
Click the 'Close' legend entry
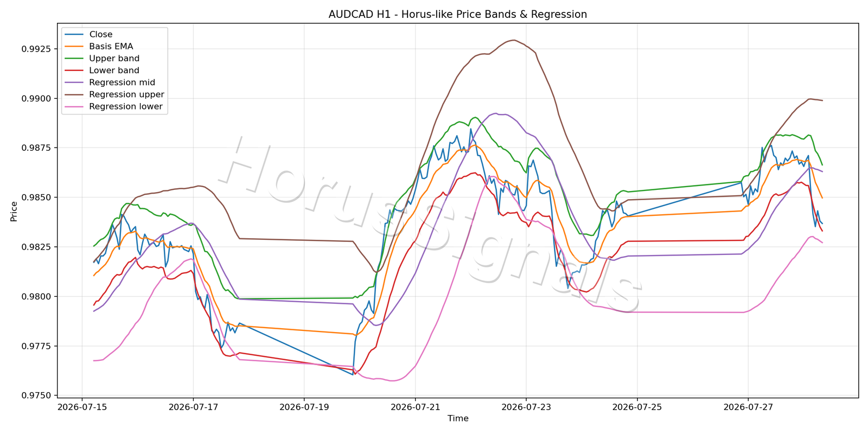coord(101,35)
